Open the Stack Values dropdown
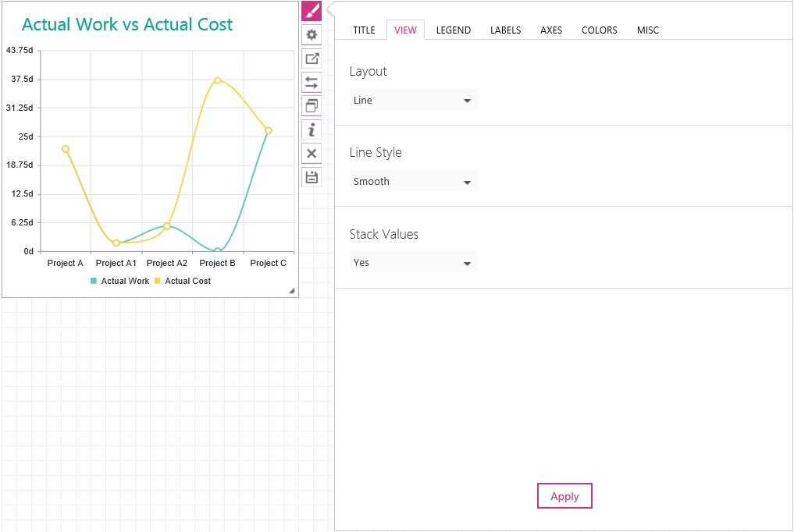 413,262
